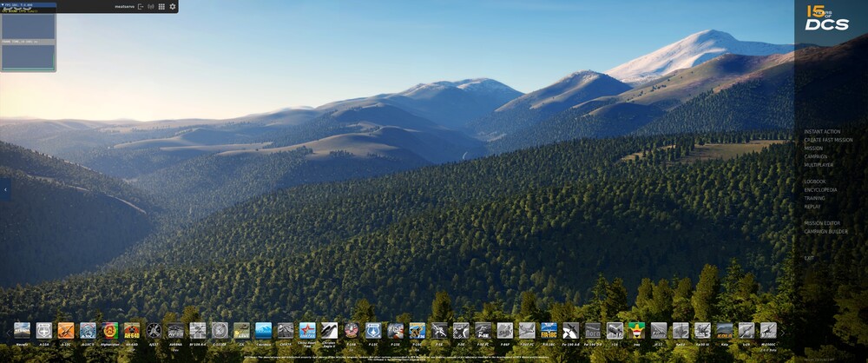Launch the CAMPAIGN BUILDER
Screen dimensions: 868x363
[x=825, y=232]
